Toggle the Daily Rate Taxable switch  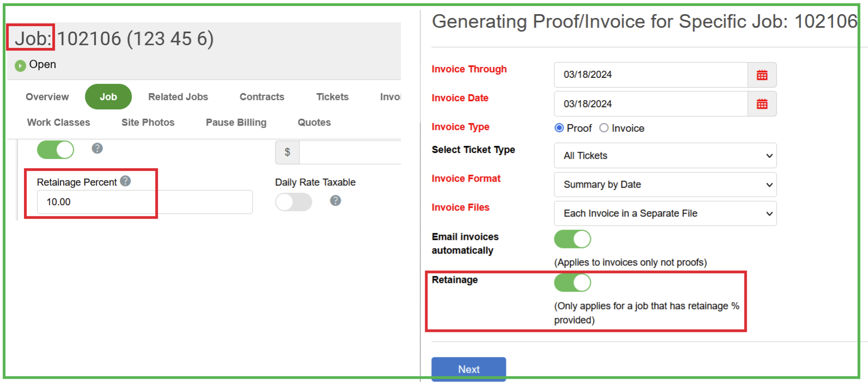tap(294, 202)
